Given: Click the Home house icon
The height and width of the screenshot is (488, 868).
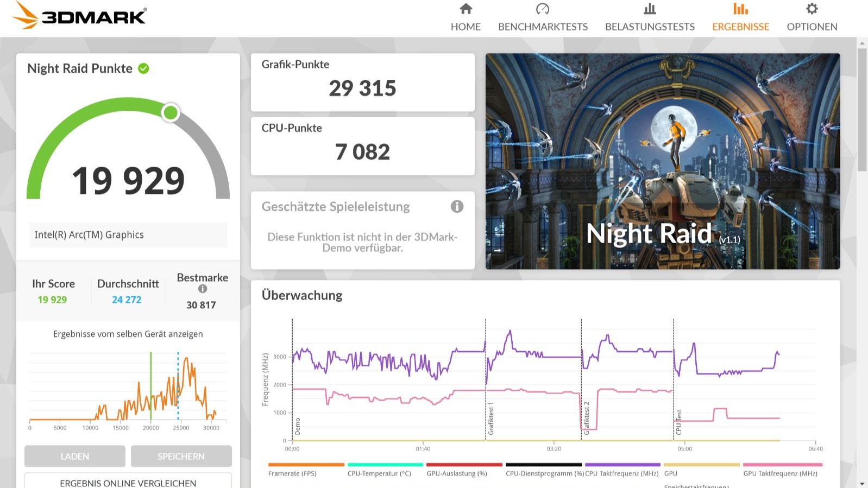Looking at the screenshot, I should (466, 9).
